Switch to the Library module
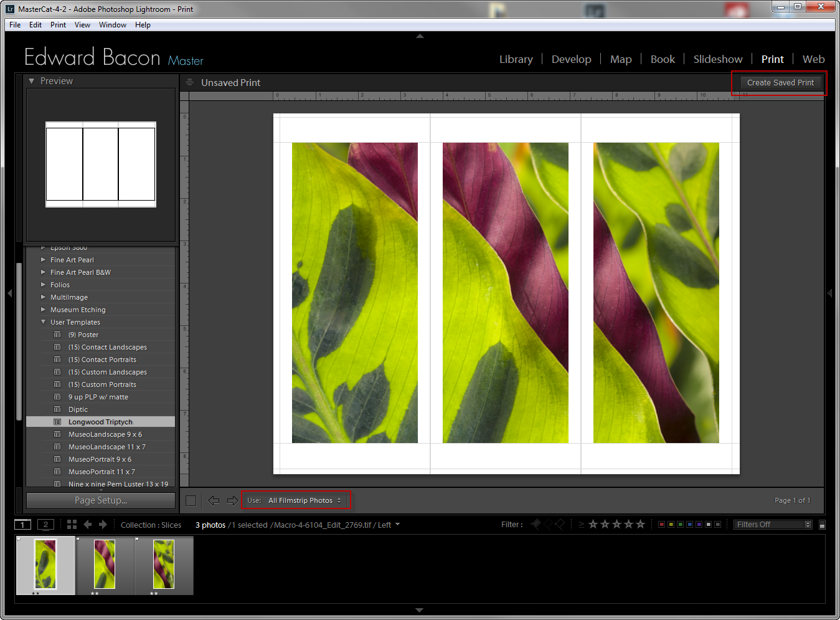840x620 pixels. tap(516, 59)
